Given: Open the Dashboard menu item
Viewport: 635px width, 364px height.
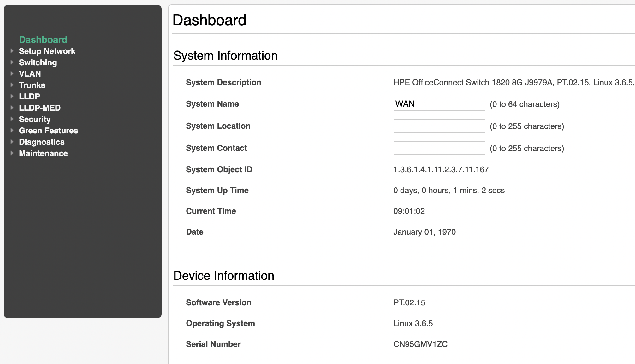Looking at the screenshot, I should tap(43, 40).
